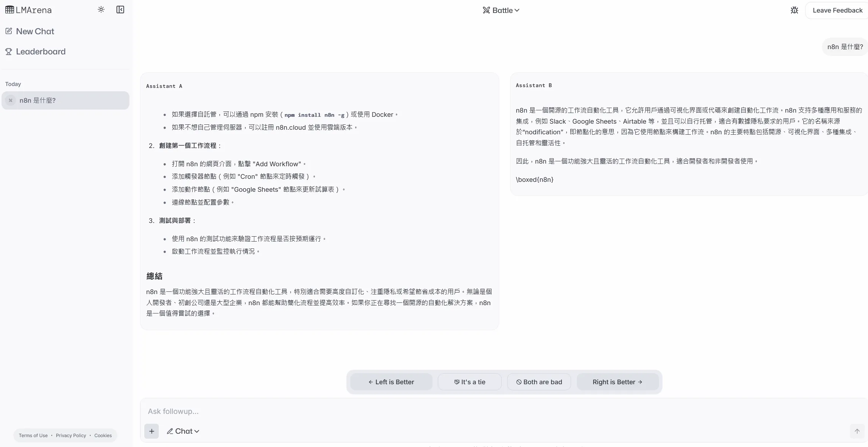Open Cookies link
The height and width of the screenshot is (447, 868).
(103, 436)
